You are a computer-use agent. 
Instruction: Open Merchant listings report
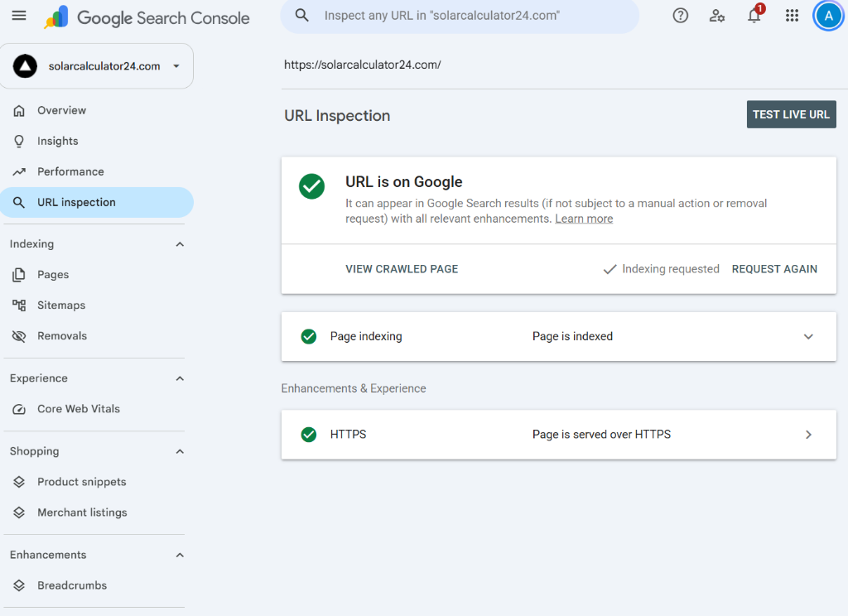82,513
